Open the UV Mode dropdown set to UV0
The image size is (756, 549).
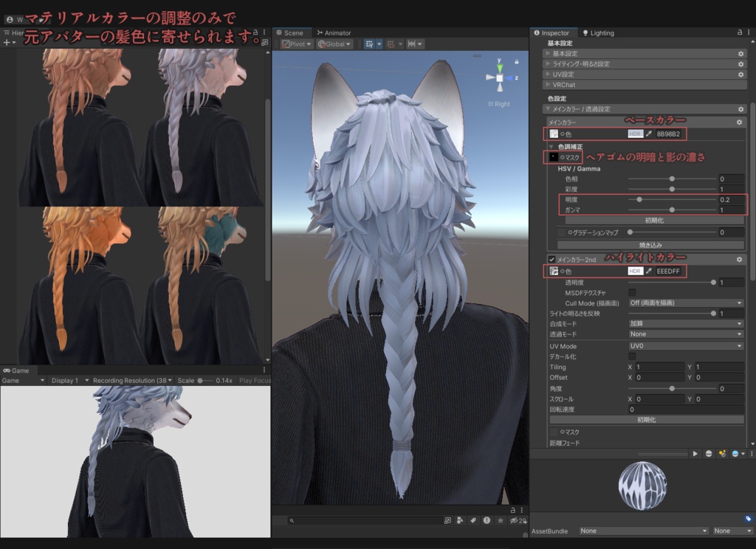685,345
